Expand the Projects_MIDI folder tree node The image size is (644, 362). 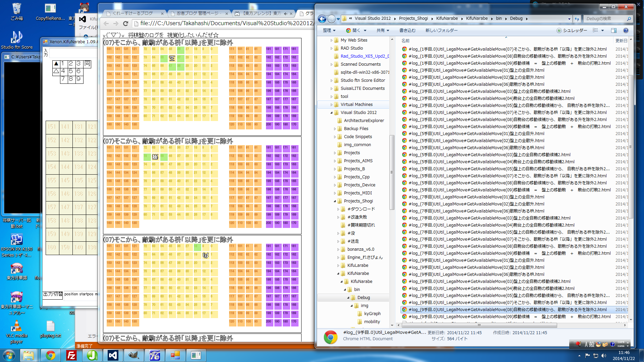(x=335, y=193)
